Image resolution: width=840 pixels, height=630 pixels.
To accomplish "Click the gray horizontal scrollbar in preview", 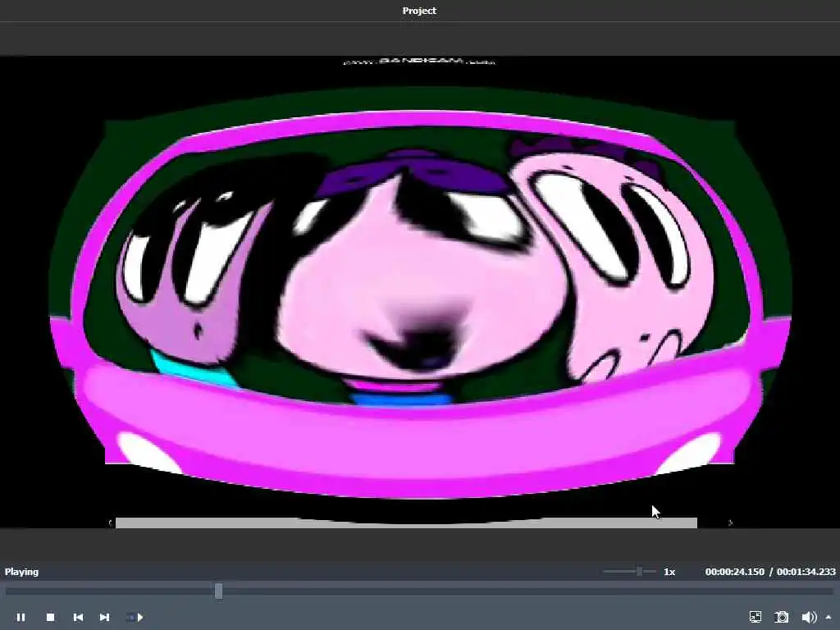I will click(406, 523).
